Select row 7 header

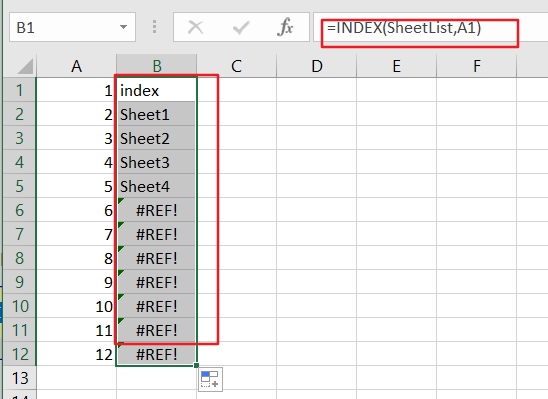point(19,234)
